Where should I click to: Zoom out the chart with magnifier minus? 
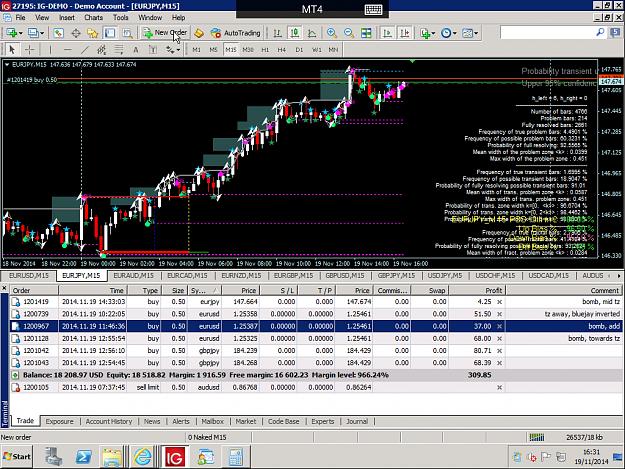(x=349, y=33)
